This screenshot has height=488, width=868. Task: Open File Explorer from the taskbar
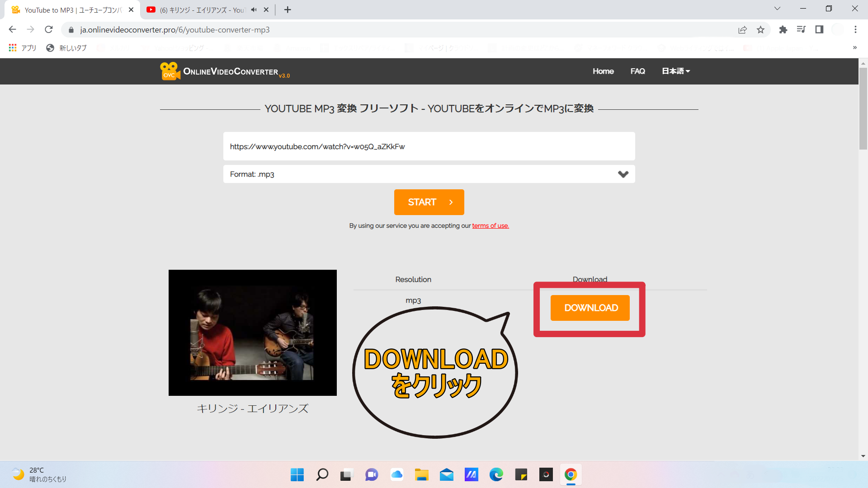click(x=421, y=474)
